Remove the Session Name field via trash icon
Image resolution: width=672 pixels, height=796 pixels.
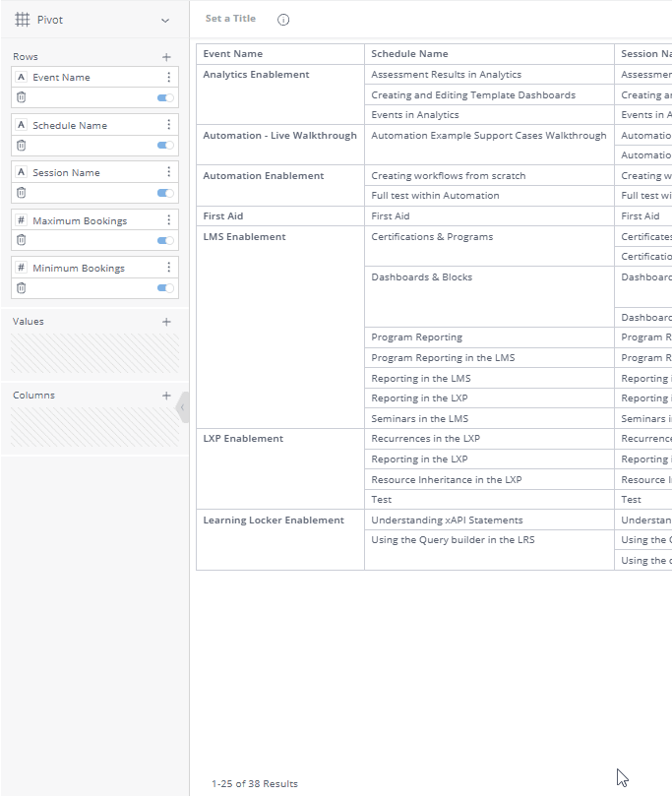(21, 193)
